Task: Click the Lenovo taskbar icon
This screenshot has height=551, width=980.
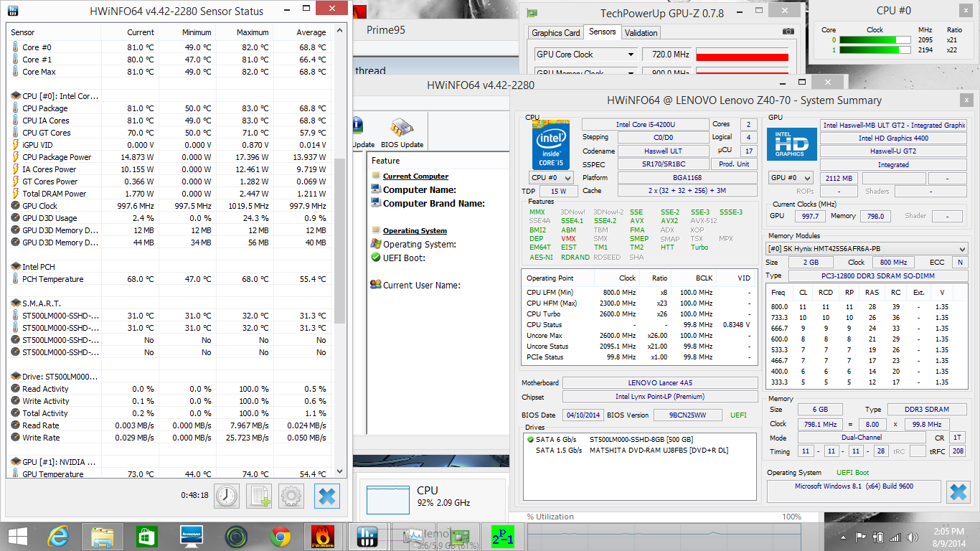Action: click(192, 537)
